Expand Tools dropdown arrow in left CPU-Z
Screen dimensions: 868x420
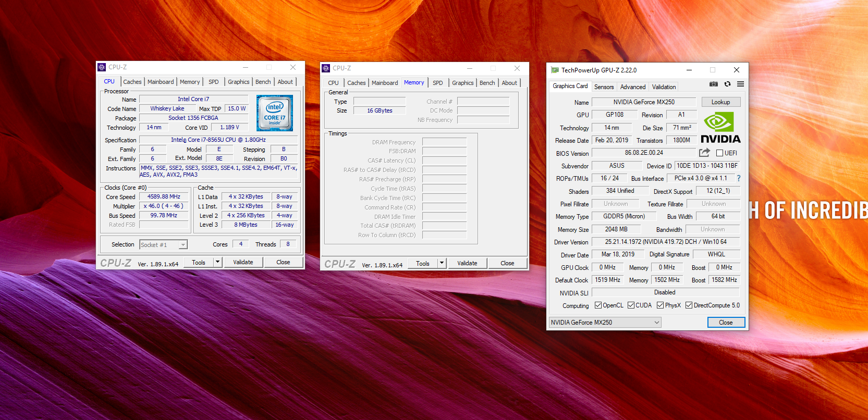(218, 262)
